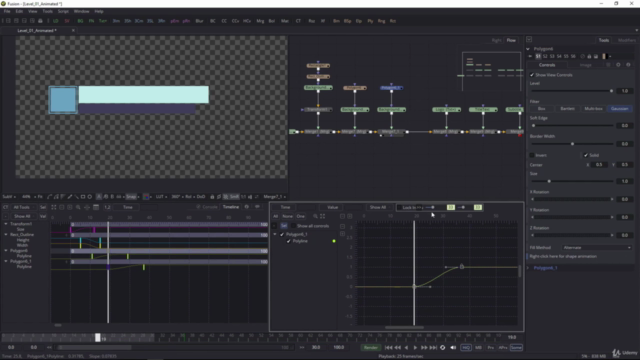The width and height of the screenshot is (640, 360).
Task: Toggle the loop playback icon
Action: (442, 348)
